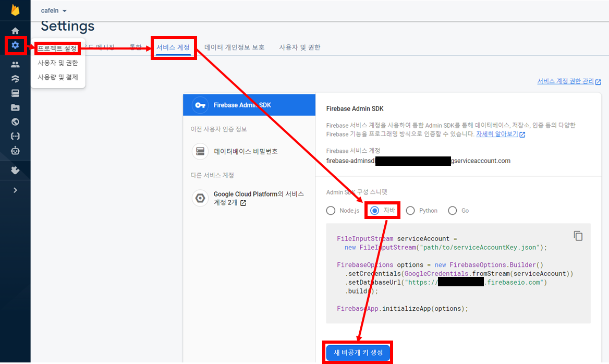Image resolution: width=609 pixels, height=364 pixels.
Task: Click the Settings page heading
Action: 68,26
